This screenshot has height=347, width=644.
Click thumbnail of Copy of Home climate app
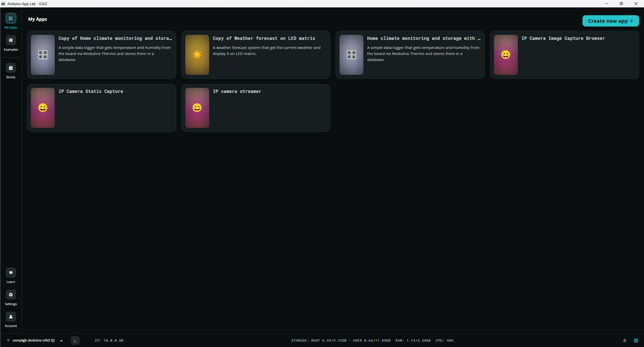43,55
